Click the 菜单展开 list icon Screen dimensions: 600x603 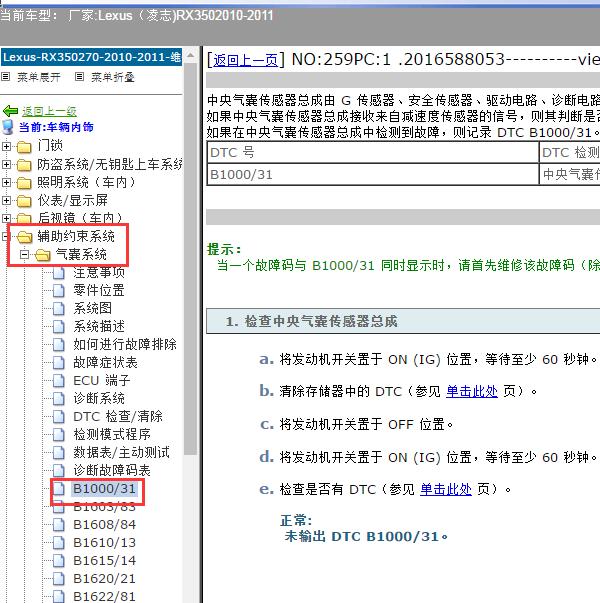(5, 77)
